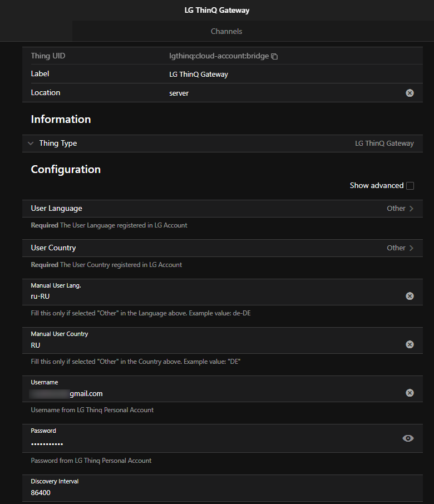Edit the Location field containing server
The height and width of the screenshot is (504, 434).
click(x=278, y=93)
